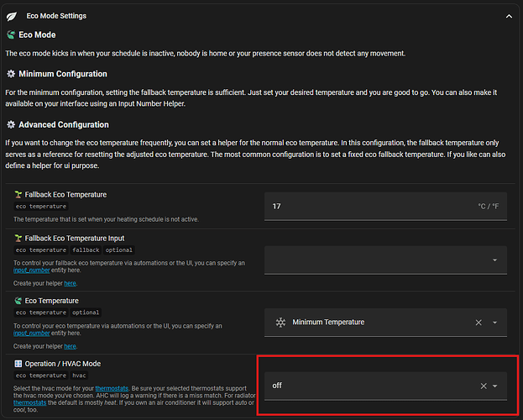Open the Eco Temperature entity dropdown
The image size is (523, 420).
coord(495,323)
